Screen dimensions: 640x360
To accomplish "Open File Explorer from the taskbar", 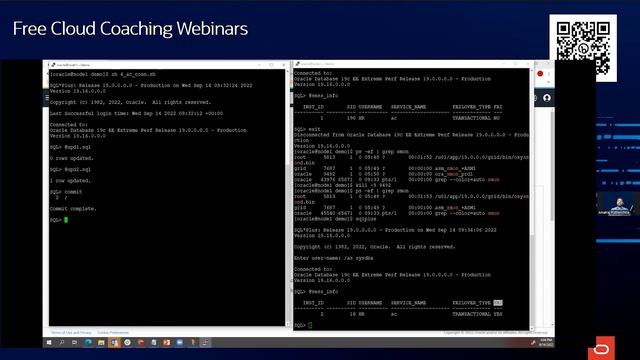I will pyautogui.click(x=101, y=343).
